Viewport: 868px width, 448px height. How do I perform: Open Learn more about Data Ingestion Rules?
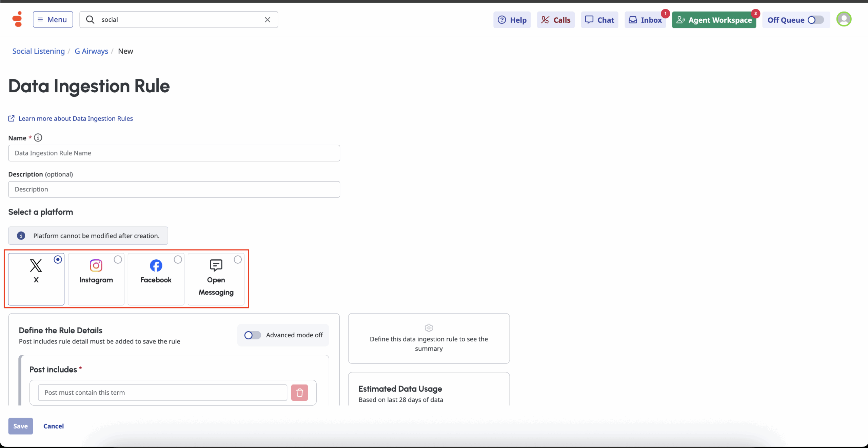[x=75, y=118]
